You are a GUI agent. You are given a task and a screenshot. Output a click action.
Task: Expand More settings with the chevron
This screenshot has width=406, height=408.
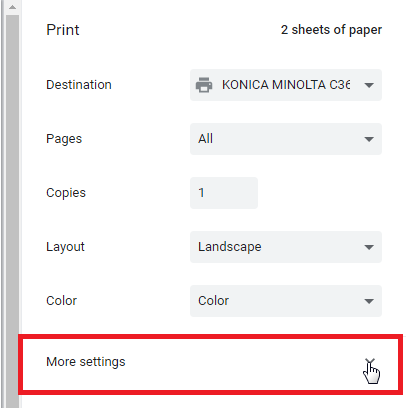coord(370,362)
